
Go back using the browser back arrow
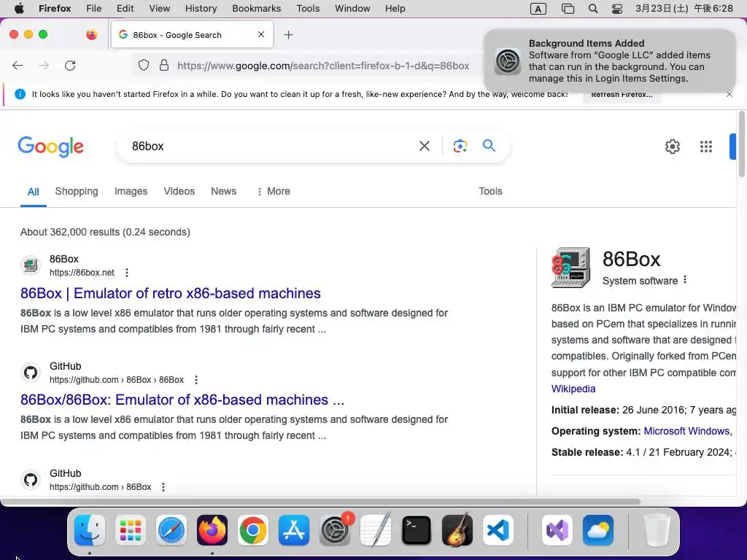[x=18, y=66]
